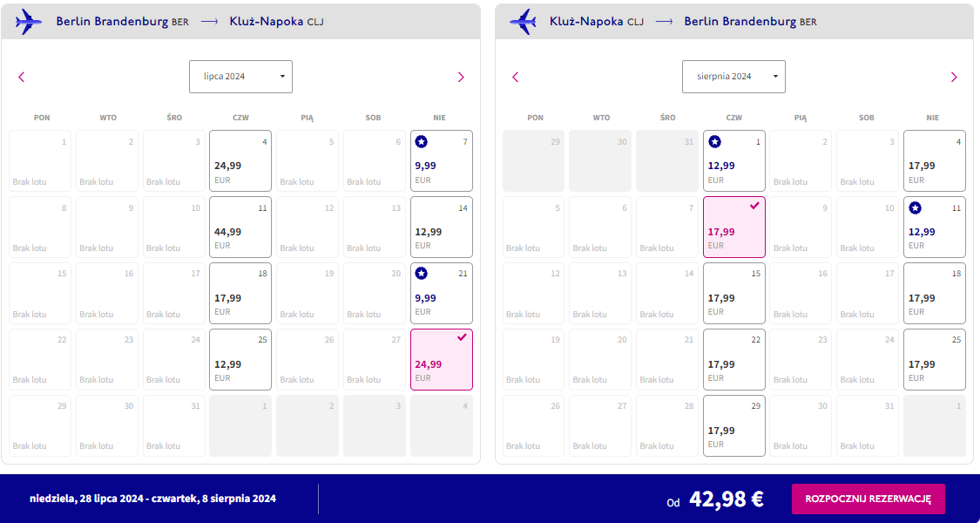Pick 25 July outbound fare 12,99 EUR
The image size is (980, 523).
click(x=240, y=359)
